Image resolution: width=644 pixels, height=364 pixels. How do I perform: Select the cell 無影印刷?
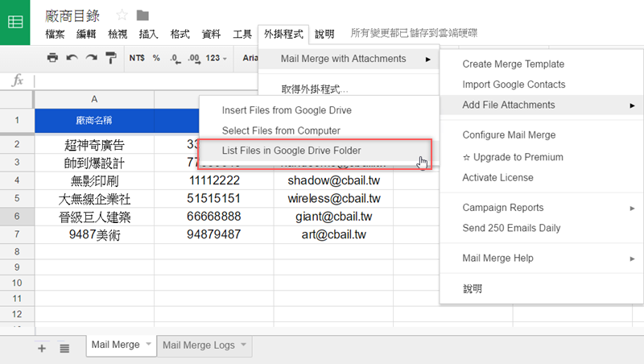tap(94, 180)
